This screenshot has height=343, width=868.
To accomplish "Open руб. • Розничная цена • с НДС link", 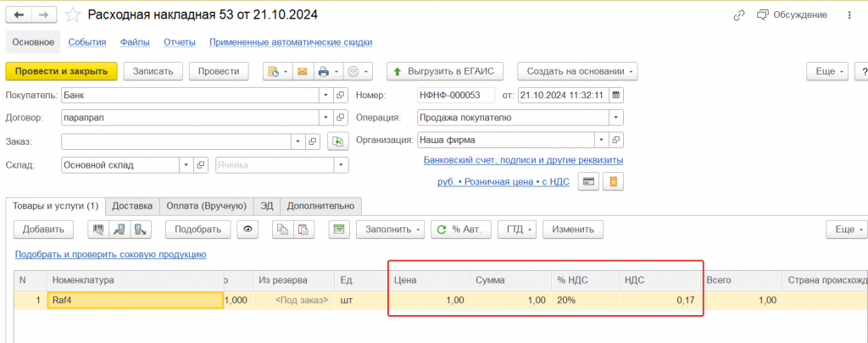I will (x=504, y=181).
